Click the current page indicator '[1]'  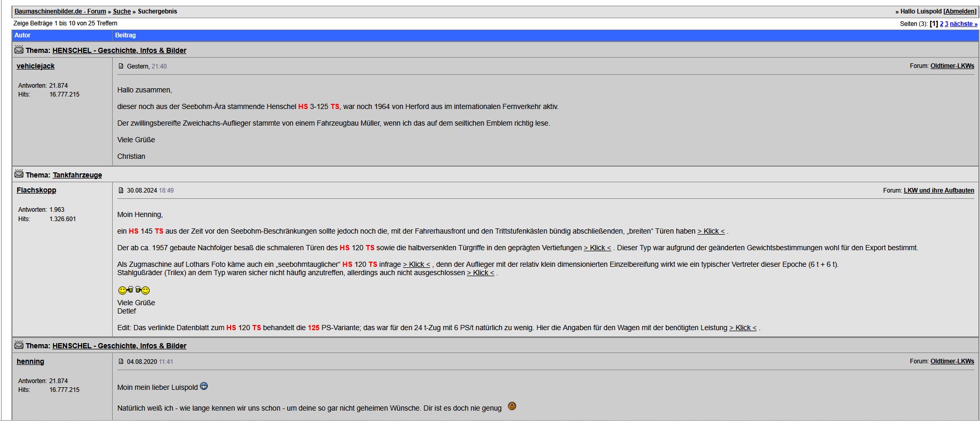tap(934, 24)
